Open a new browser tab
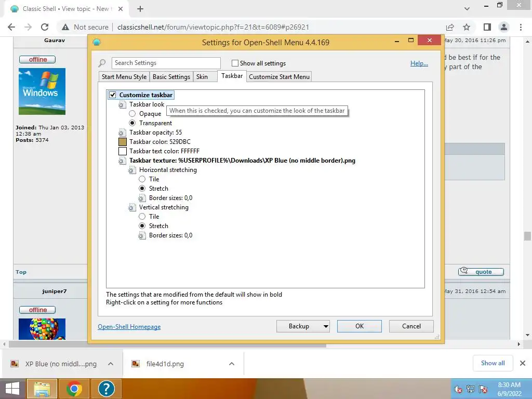Image resolution: width=532 pixels, height=399 pixels. 140,9
